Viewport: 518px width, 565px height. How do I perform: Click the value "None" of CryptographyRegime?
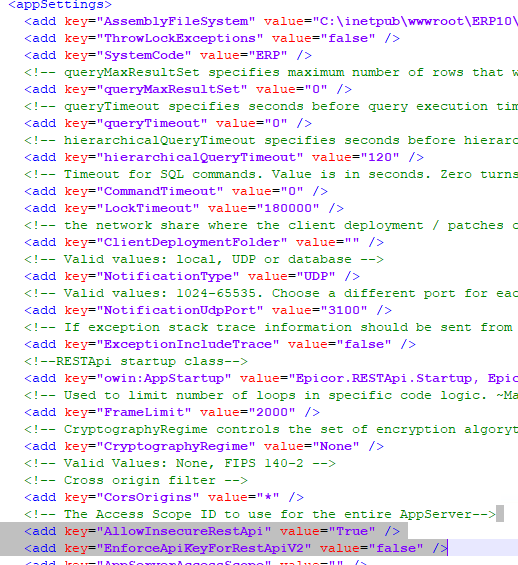335,446
